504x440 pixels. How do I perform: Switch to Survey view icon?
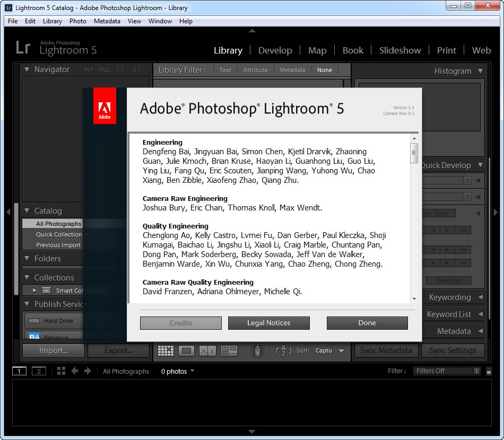coord(229,351)
